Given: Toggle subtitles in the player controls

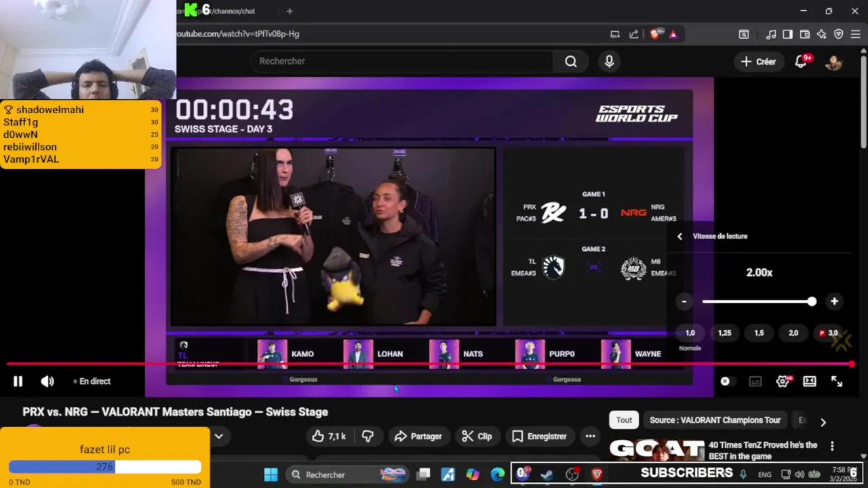Looking at the screenshot, I should tap(755, 382).
